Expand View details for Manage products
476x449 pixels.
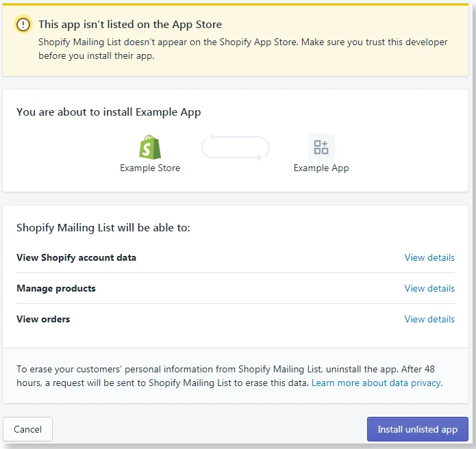pyautogui.click(x=429, y=288)
